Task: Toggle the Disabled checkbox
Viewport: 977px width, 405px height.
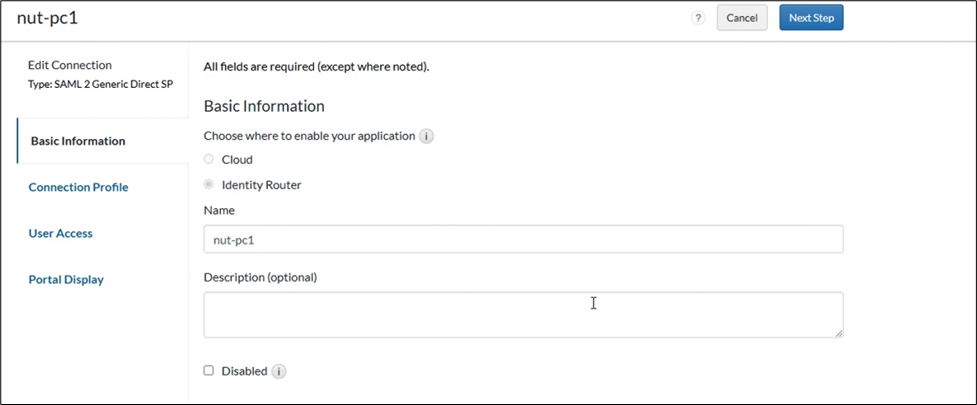Action: pyautogui.click(x=209, y=370)
